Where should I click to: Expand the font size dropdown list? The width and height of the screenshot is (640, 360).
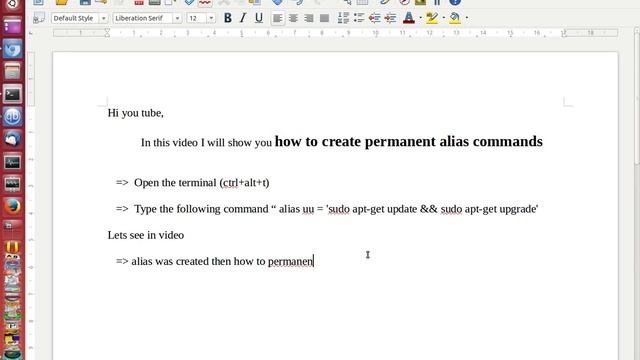tap(211, 18)
